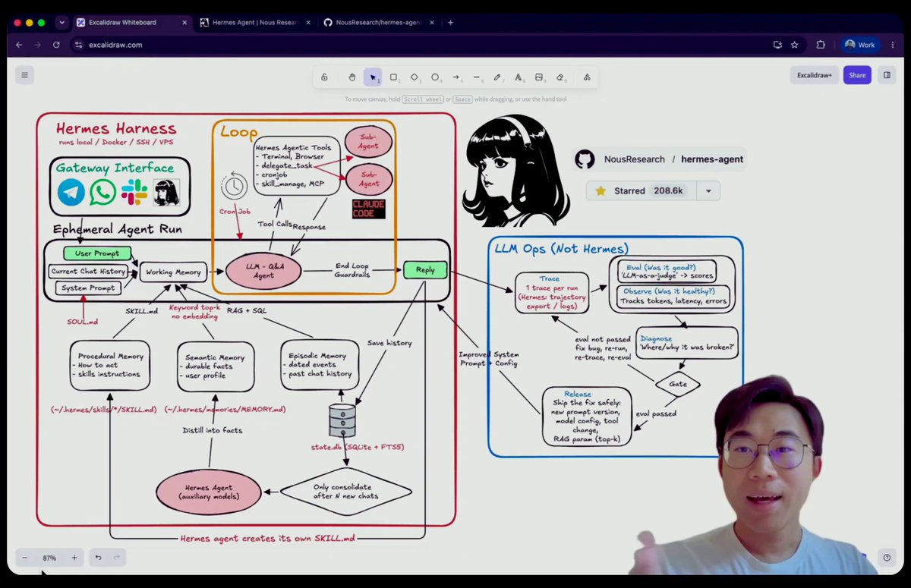Select the Arrow drawing tool
Viewport: 911px width, 588px height.
point(456,77)
